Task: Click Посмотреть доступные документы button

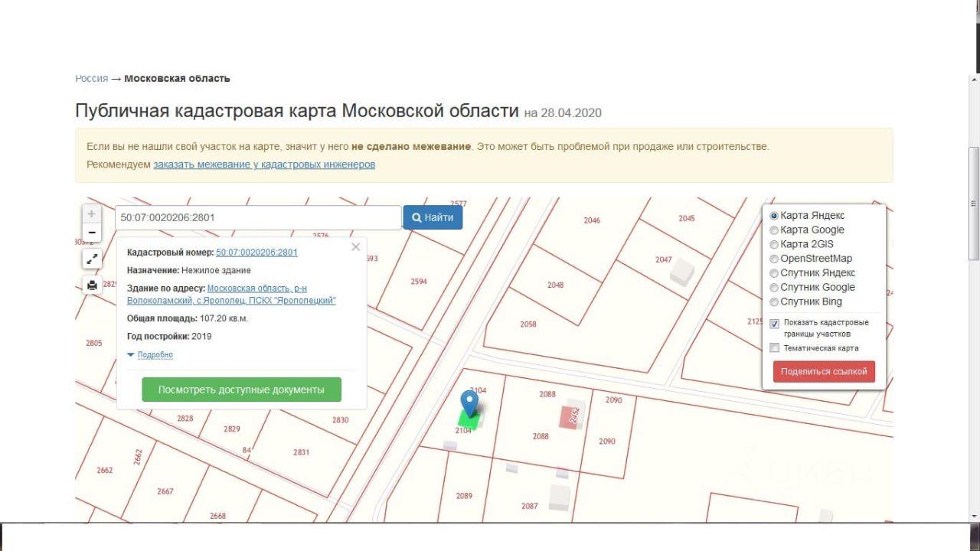Action: pos(241,390)
